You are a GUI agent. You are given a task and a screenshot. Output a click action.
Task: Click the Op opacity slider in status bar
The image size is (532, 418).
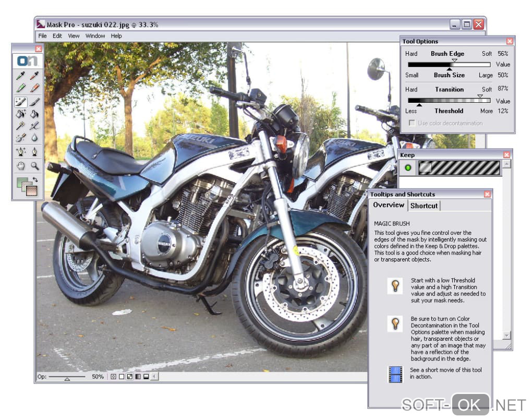point(67,377)
